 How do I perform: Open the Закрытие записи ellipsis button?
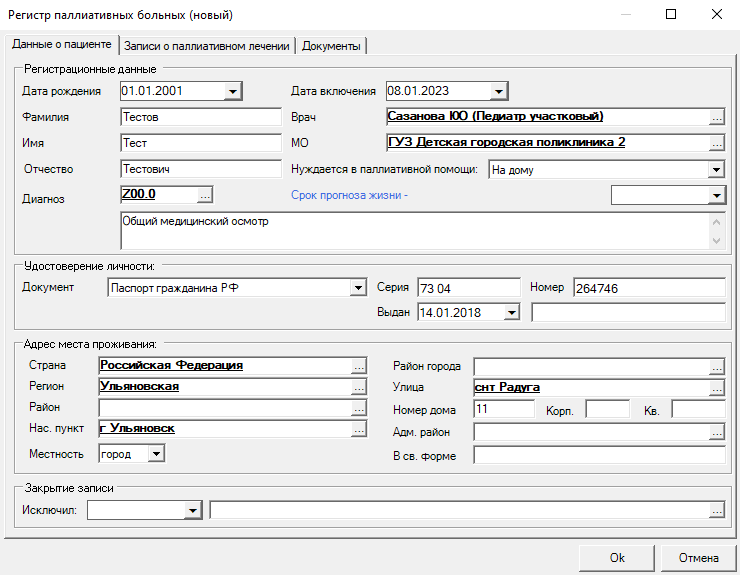coord(716,510)
